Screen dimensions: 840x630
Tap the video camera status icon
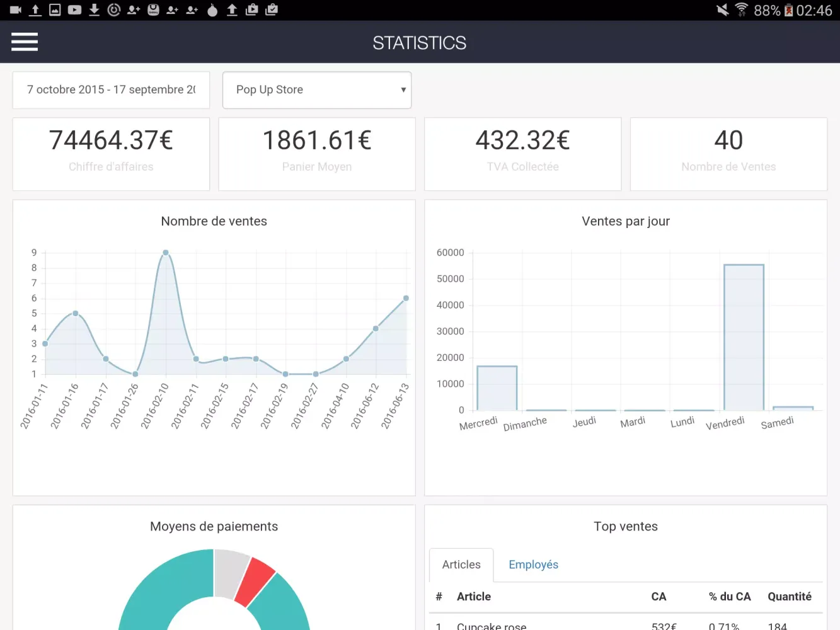16,10
